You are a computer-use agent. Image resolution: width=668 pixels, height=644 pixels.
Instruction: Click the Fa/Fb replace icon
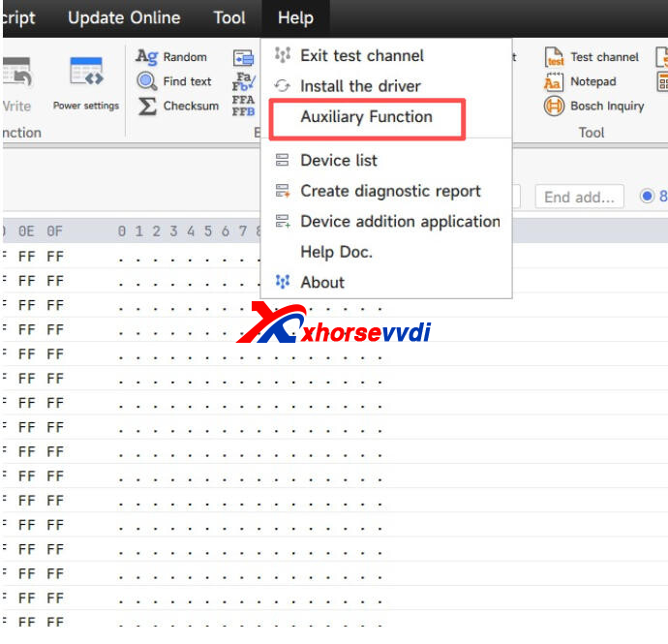pyautogui.click(x=244, y=81)
